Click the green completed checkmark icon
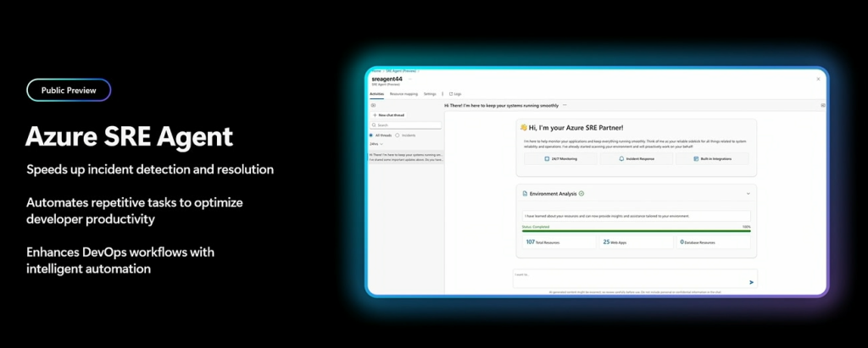 581,194
